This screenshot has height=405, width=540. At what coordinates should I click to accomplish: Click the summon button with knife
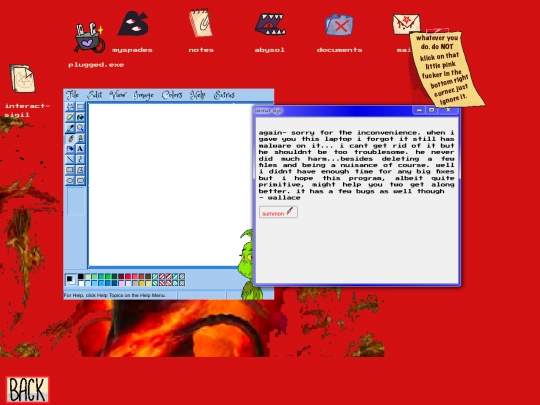coord(278,212)
